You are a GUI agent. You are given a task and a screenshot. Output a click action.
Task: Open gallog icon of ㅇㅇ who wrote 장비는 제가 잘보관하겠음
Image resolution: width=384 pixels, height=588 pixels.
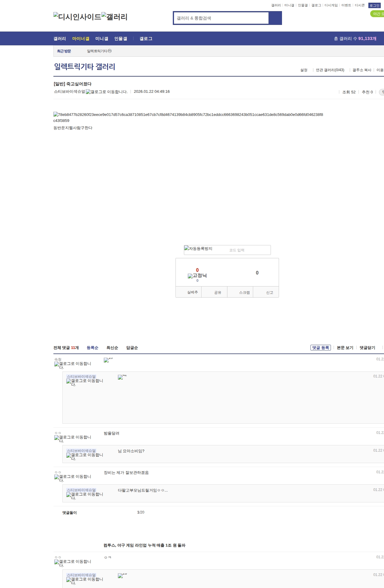[x=73, y=478]
